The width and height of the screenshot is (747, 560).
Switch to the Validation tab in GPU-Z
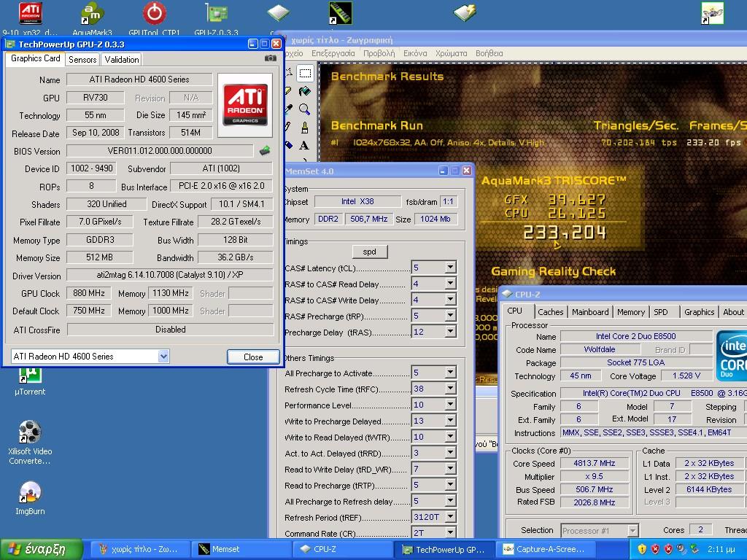pyautogui.click(x=122, y=60)
